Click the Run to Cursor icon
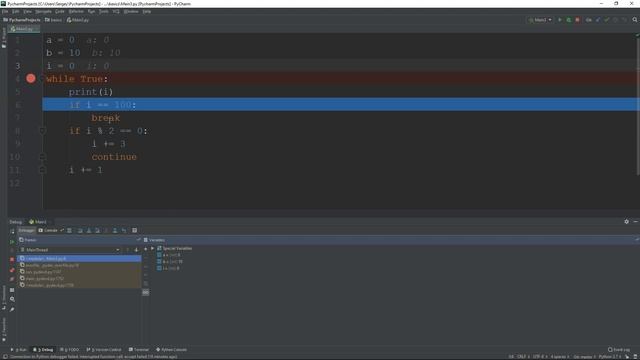This screenshot has height=360, width=640. point(124,231)
